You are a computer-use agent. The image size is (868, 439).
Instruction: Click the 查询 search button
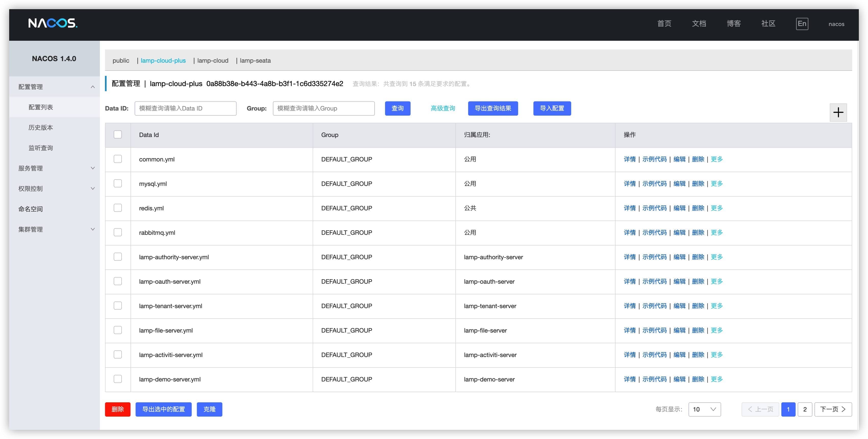[398, 108]
